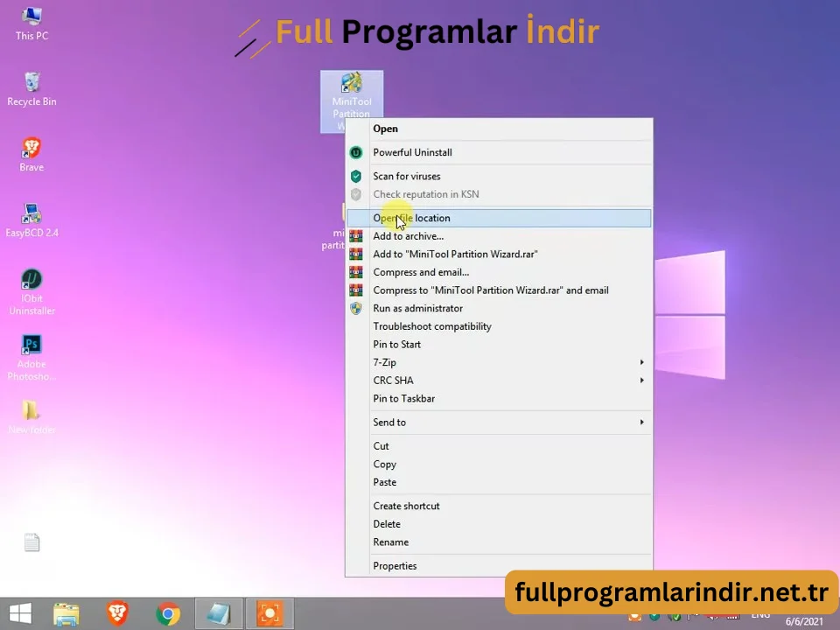Switch to the orange screen recorder taskbar app

[269, 614]
